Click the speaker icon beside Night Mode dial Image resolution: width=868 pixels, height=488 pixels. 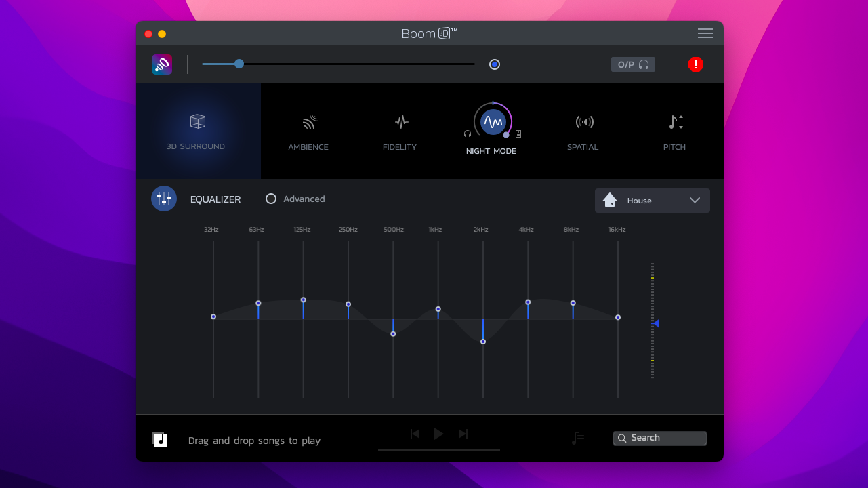coord(518,134)
